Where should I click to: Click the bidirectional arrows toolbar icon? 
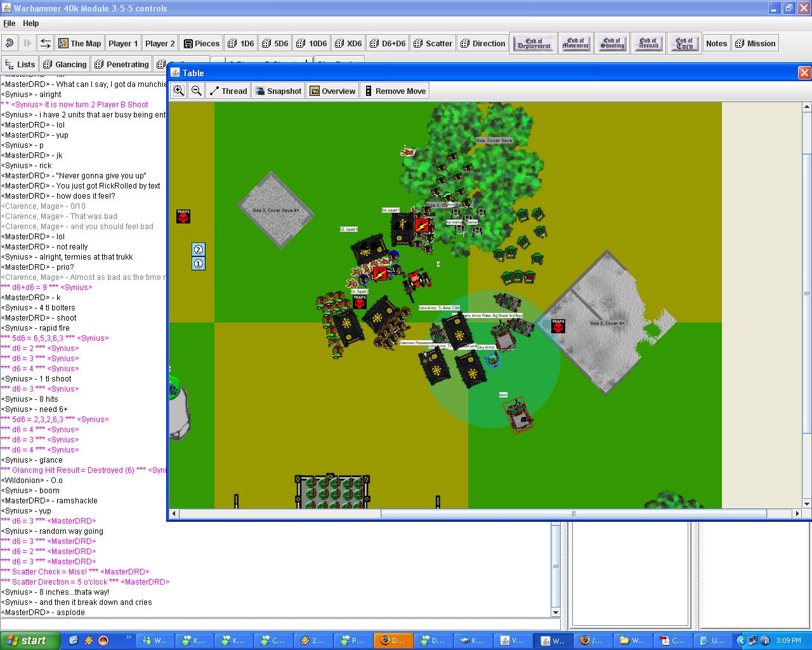point(45,43)
